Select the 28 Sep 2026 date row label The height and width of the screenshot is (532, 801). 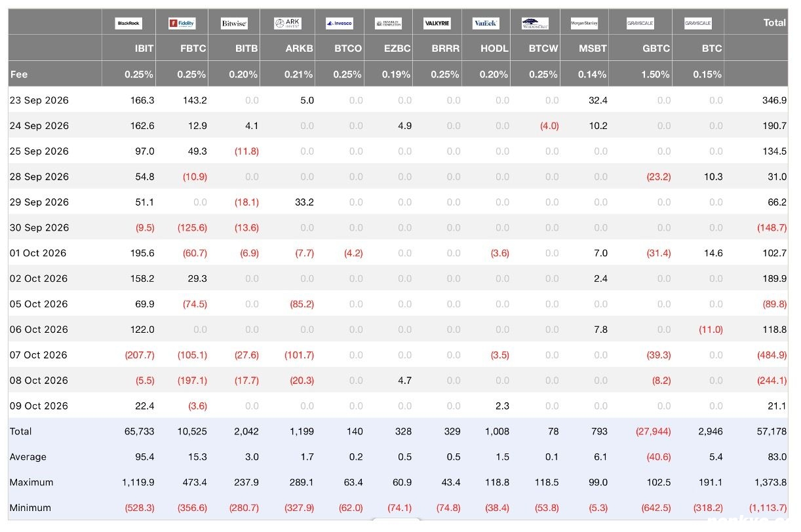pyautogui.click(x=39, y=177)
